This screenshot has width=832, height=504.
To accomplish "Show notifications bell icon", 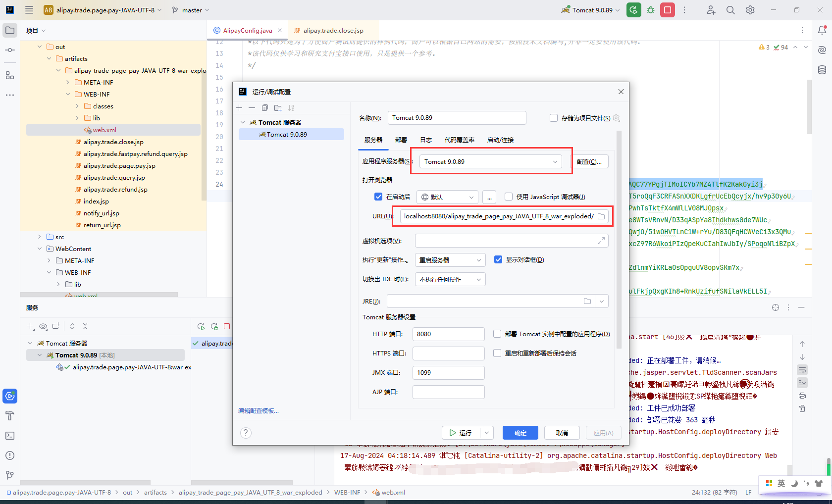I will pos(822,30).
